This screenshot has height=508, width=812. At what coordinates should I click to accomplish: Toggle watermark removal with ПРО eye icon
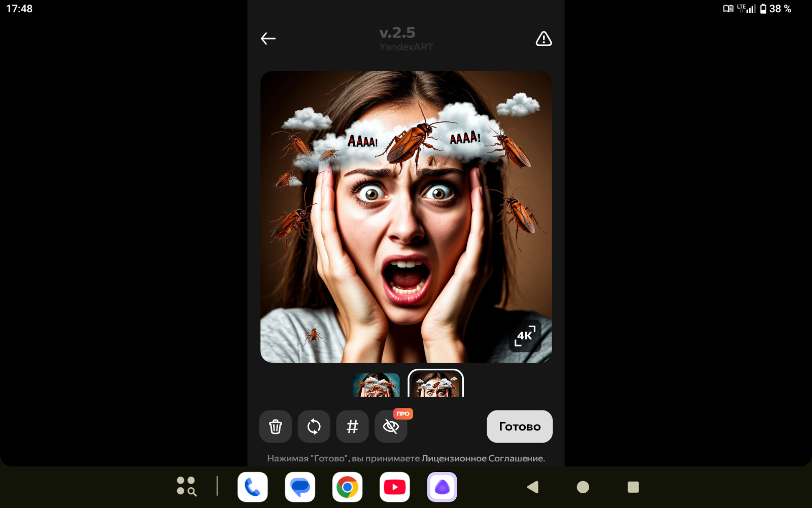coord(391,427)
